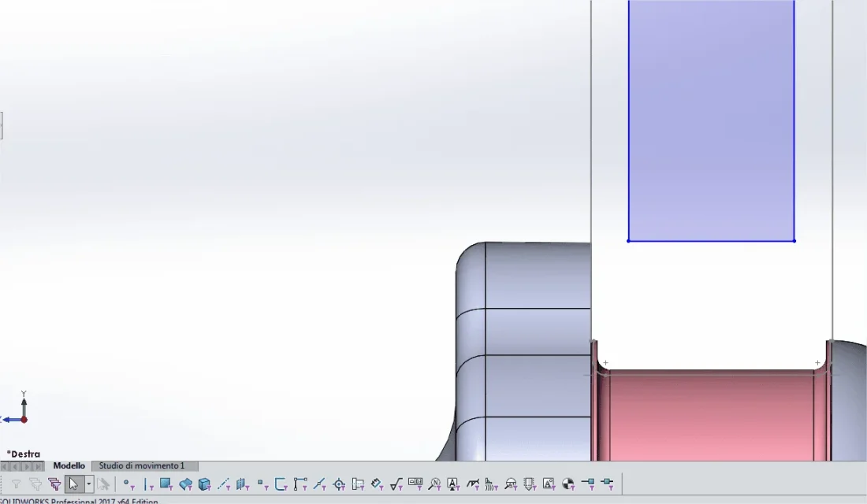Select the filter planes icon
The width and height of the screenshot is (867, 504).
(x=243, y=484)
